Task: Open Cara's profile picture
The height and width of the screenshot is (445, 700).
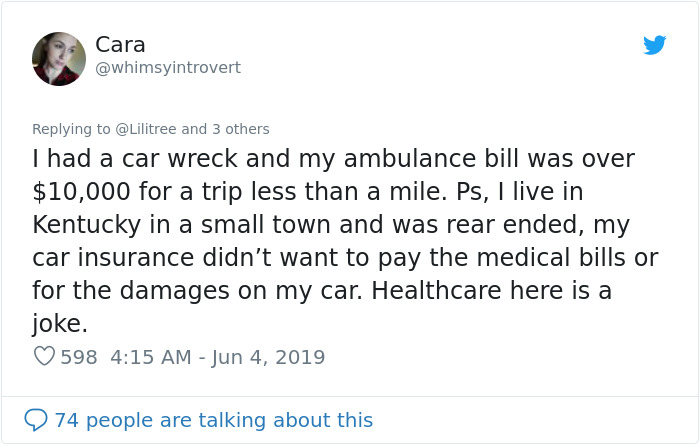Action: [x=59, y=59]
